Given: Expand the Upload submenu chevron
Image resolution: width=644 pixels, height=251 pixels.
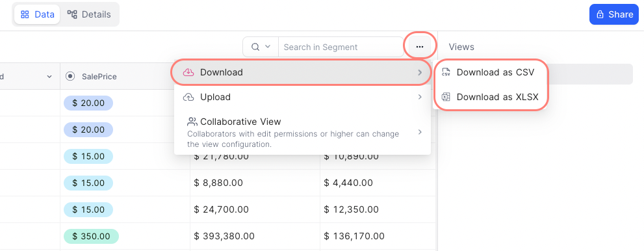Looking at the screenshot, I should (420, 98).
